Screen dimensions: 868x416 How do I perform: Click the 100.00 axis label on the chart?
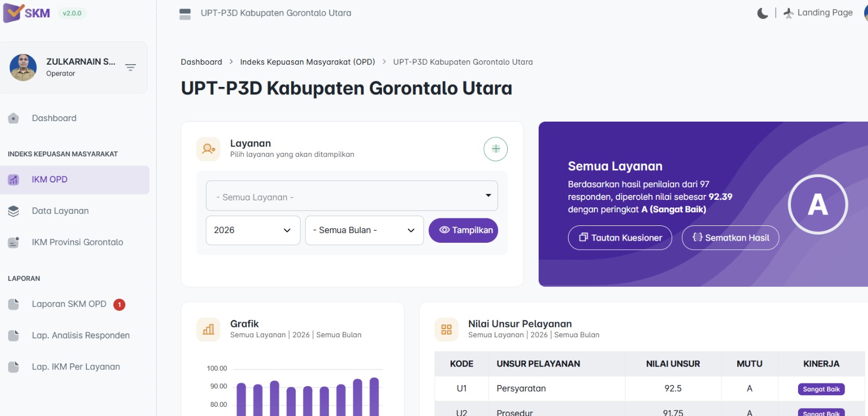click(217, 368)
